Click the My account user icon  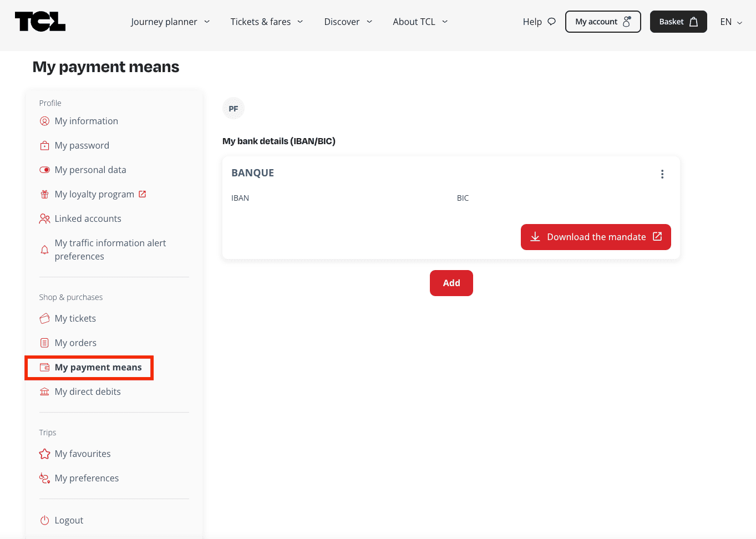coord(627,22)
